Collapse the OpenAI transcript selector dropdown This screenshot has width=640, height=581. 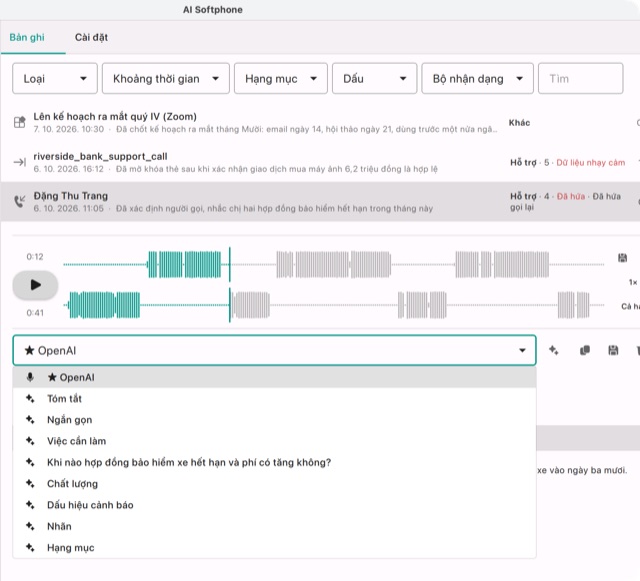pos(522,350)
